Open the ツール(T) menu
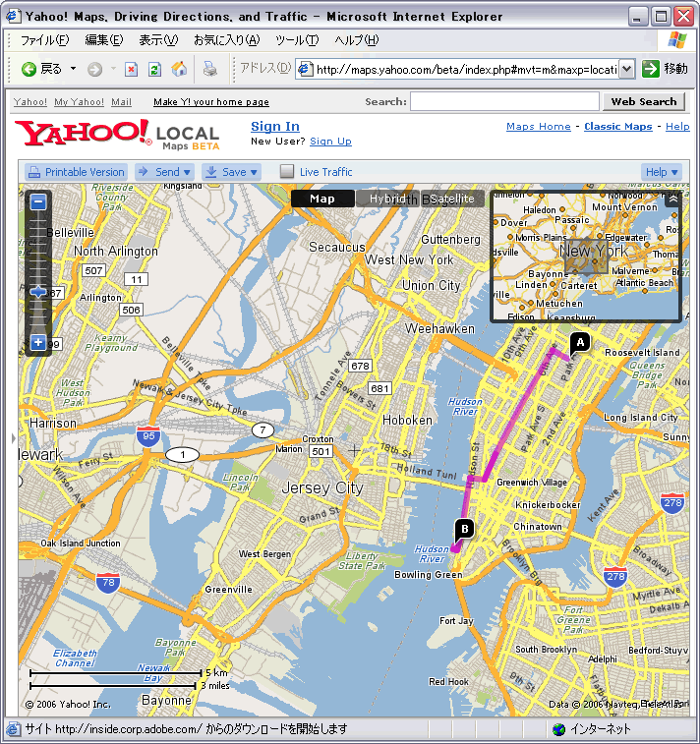The image size is (700, 744). click(x=297, y=40)
